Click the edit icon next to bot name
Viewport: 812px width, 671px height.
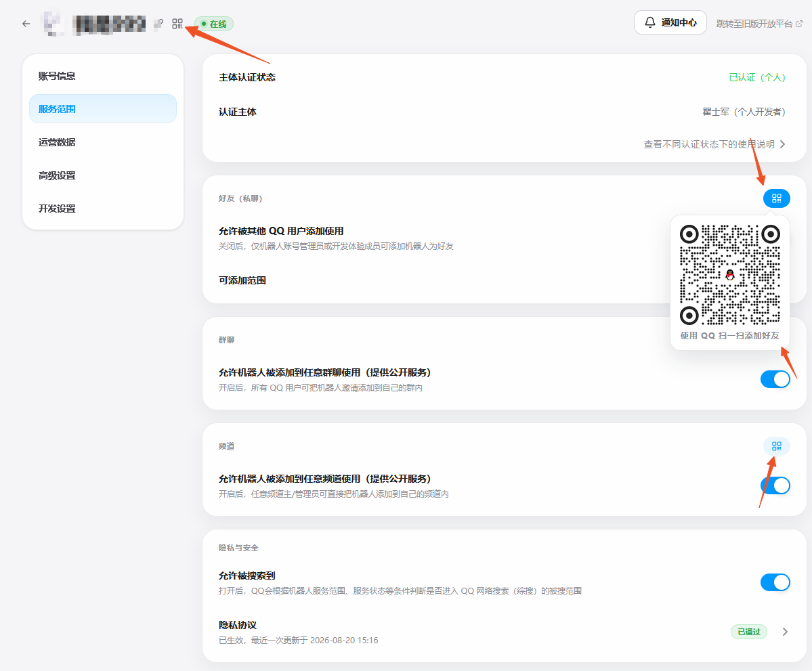coord(159,24)
